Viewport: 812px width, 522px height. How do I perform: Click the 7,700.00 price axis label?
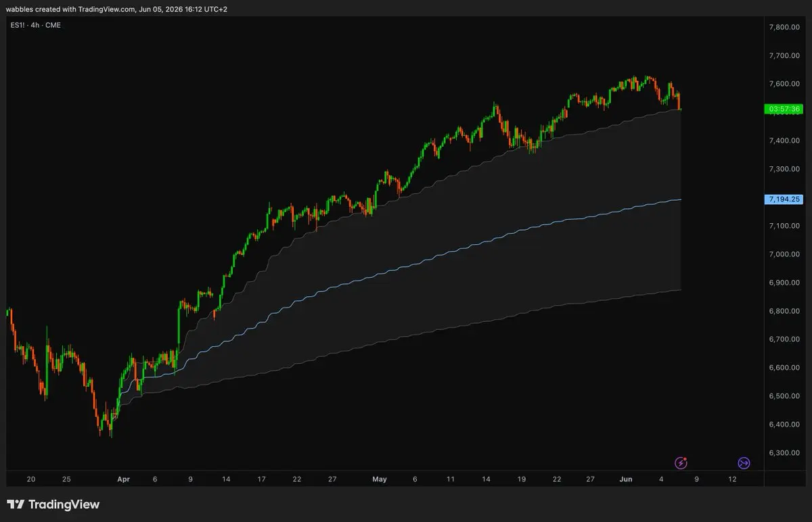coord(785,55)
